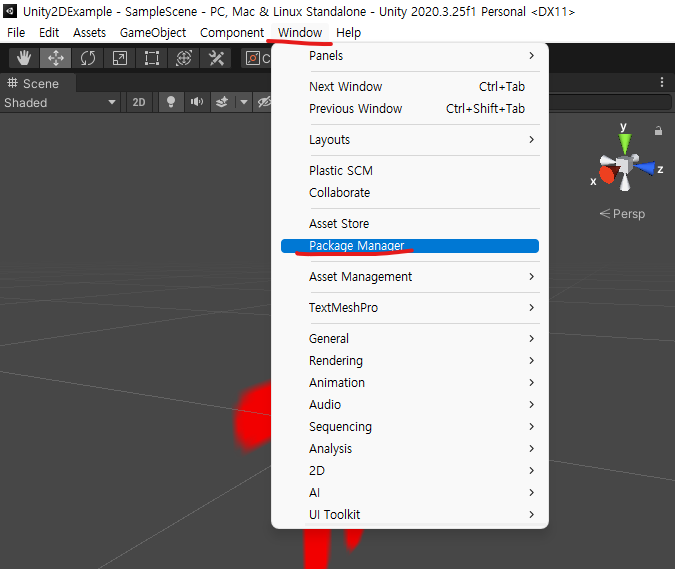Close the open Window menu
Image resolution: width=675 pixels, height=569 pixels.
tap(300, 33)
